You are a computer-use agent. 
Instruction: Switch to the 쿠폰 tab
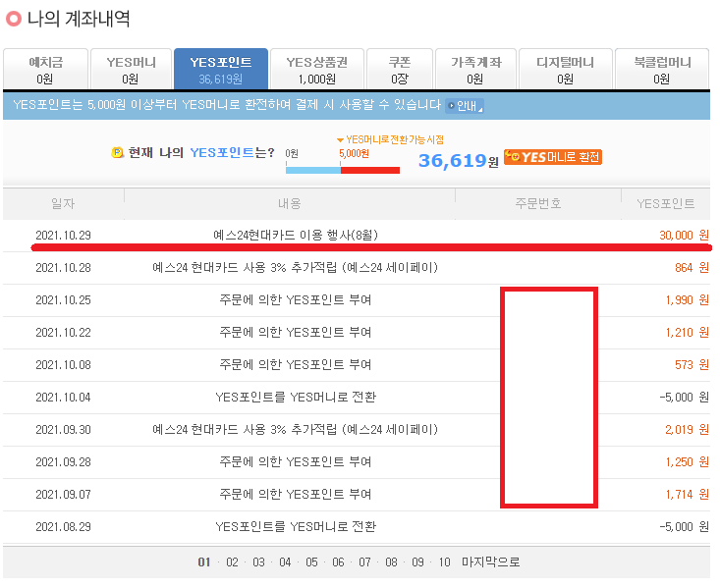click(x=400, y=70)
